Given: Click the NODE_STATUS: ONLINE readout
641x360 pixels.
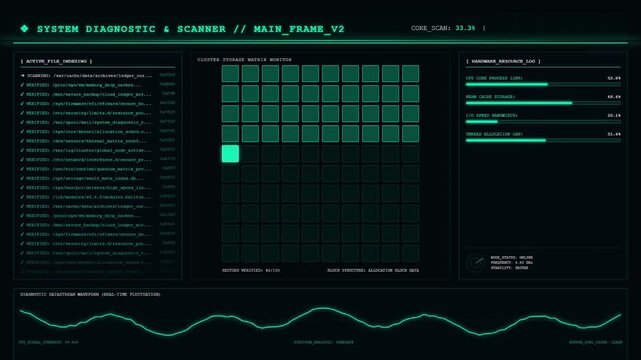Looking at the screenshot, I should click(511, 257).
